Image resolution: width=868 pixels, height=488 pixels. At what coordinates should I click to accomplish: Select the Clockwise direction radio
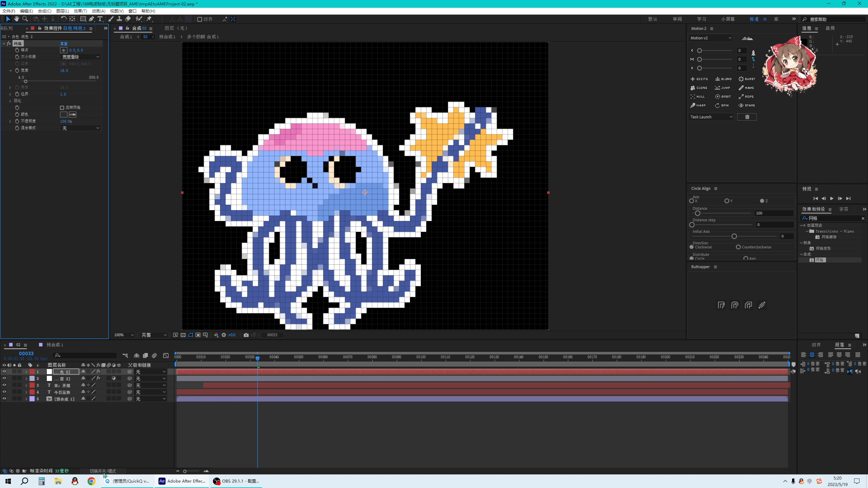pyautogui.click(x=692, y=247)
